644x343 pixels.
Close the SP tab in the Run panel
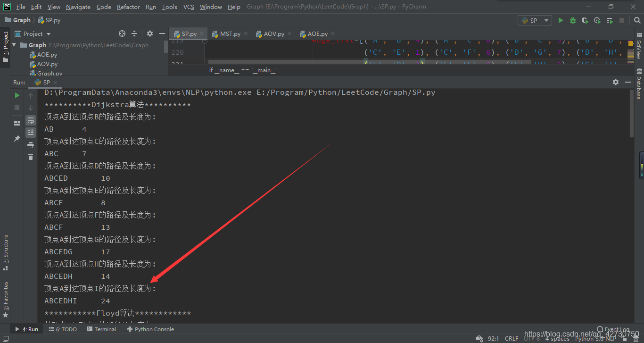pos(56,82)
